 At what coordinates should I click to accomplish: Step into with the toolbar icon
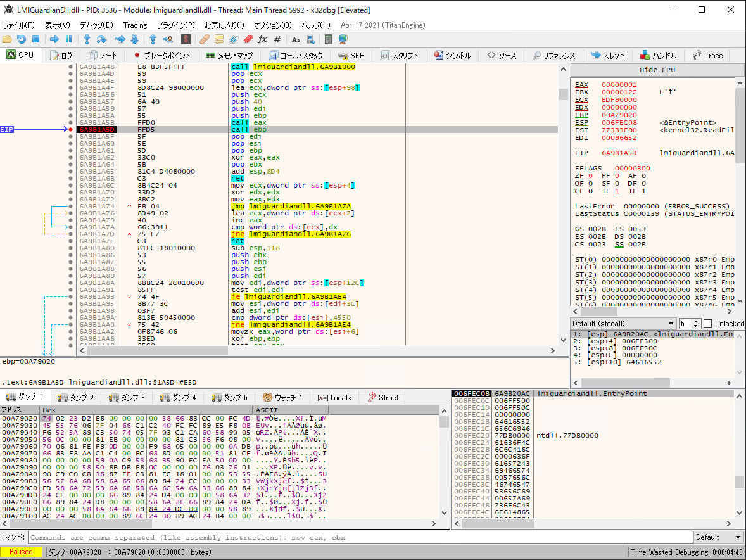(x=87, y=39)
